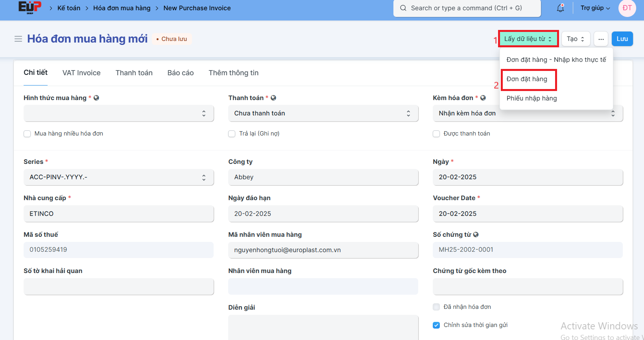
Task: Uncheck Chỉnh sửa thời gian gửi
Action: [436, 325]
